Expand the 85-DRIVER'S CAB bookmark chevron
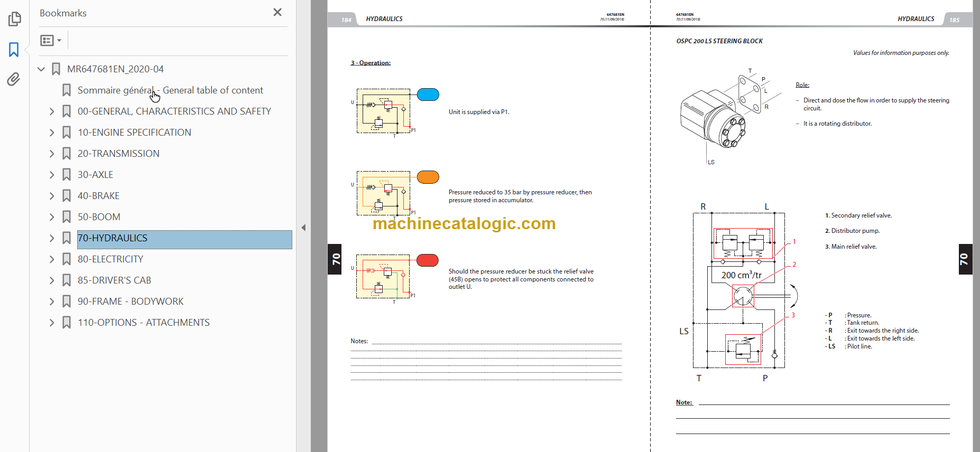Image resolution: width=980 pixels, height=452 pixels. [x=52, y=280]
